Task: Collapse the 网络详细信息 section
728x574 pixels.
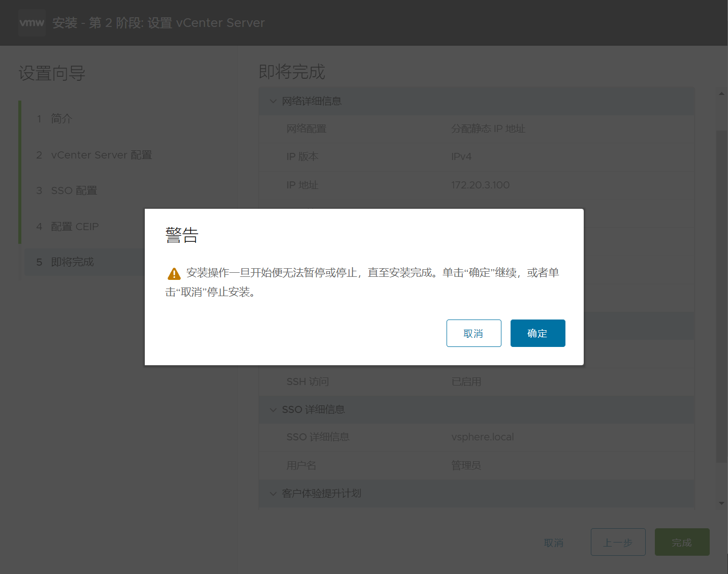Action: (273, 101)
